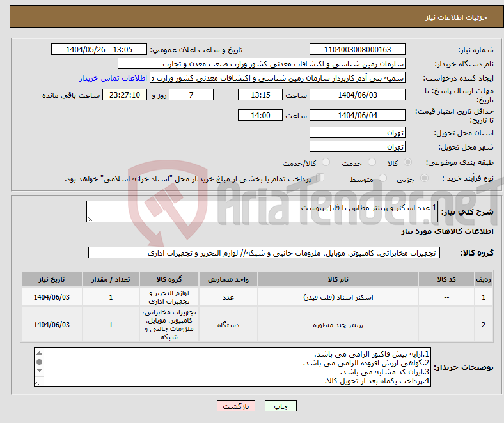Click the تعداد / مقدار column header
The image size is (504, 423).
(x=111, y=279)
